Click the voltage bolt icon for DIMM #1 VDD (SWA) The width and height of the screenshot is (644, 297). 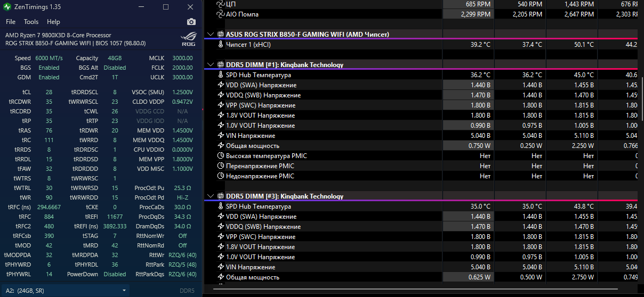pyautogui.click(x=221, y=85)
